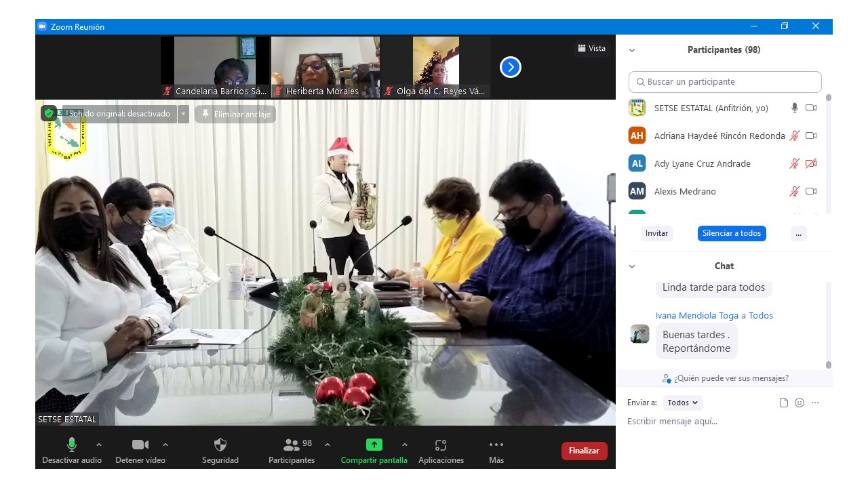Viewport: 868px width, 488px height.
Task: Toggle Sonido original desactivado button
Action: tap(119, 114)
